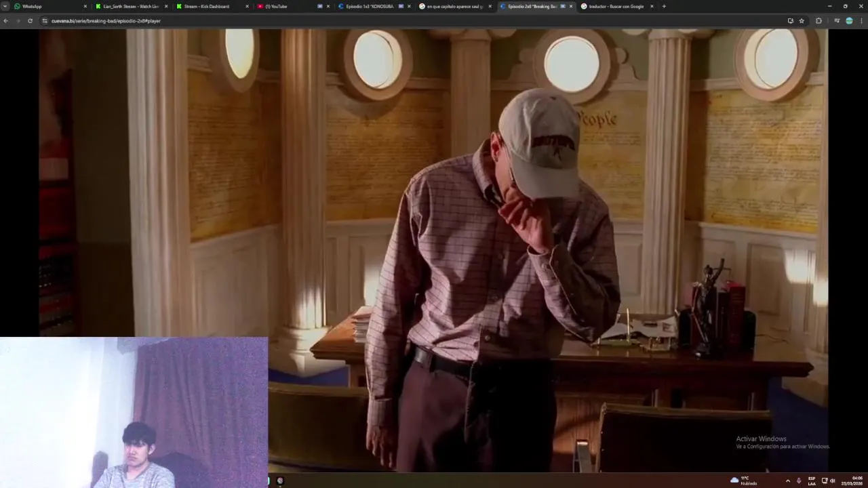
Task: Open the OBS icon in the taskbar
Action: (x=280, y=481)
